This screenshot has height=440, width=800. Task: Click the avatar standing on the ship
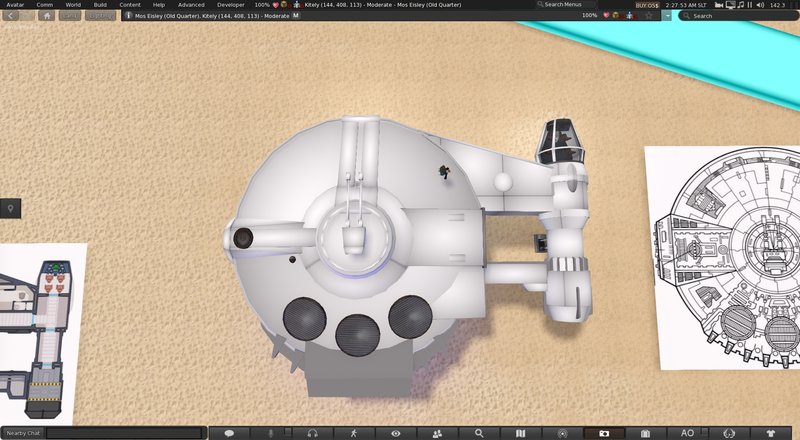444,172
